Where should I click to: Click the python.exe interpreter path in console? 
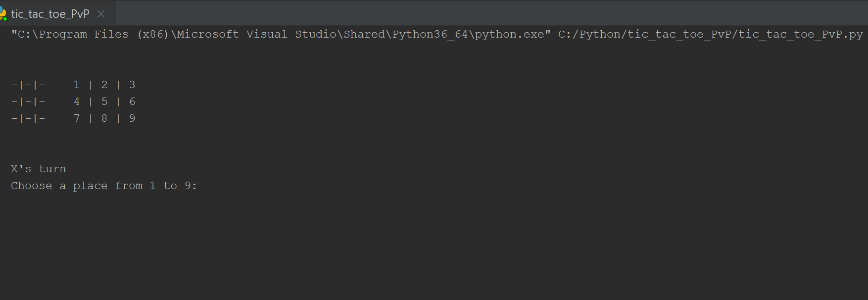[x=281, y=34]
